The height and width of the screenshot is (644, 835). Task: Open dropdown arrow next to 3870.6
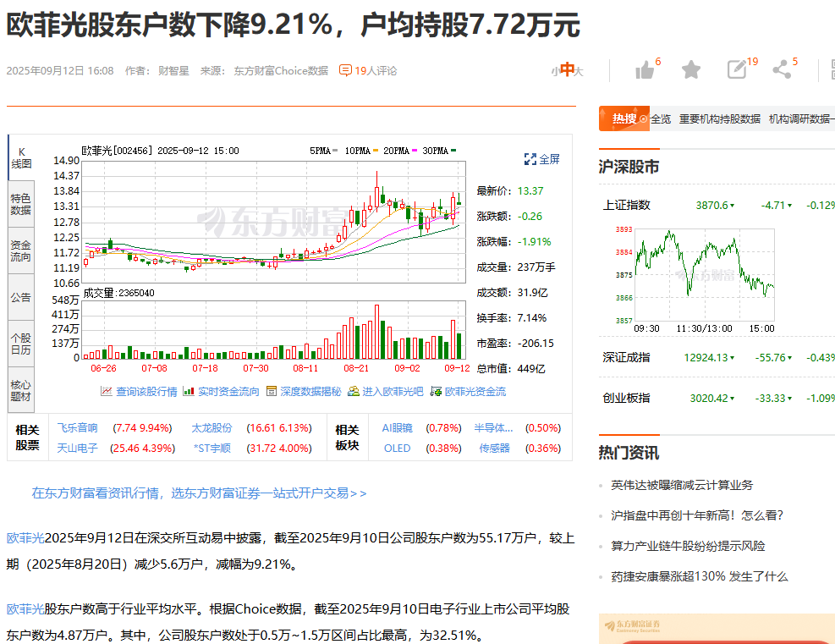coord(733,206)
